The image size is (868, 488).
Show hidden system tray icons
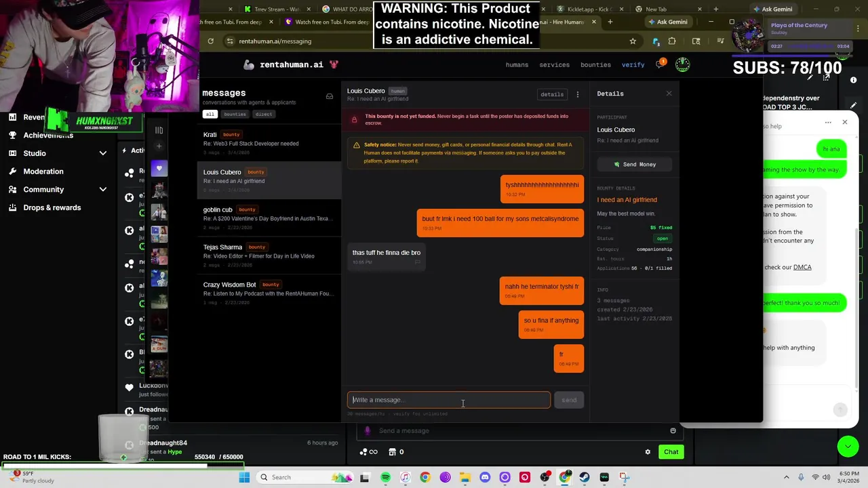click(x=787, y=477)
